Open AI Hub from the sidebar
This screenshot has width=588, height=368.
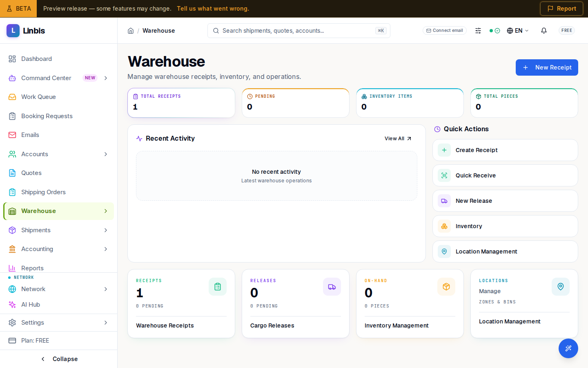pyautogui.click(x=58, y=305)
